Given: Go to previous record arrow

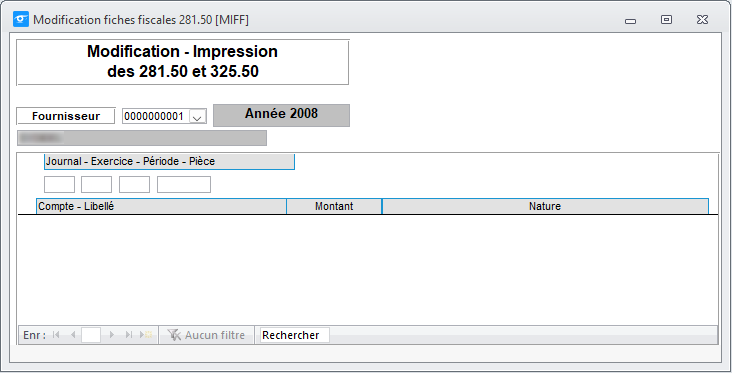Looking at the screenshot, I should (x=73, y=335).
